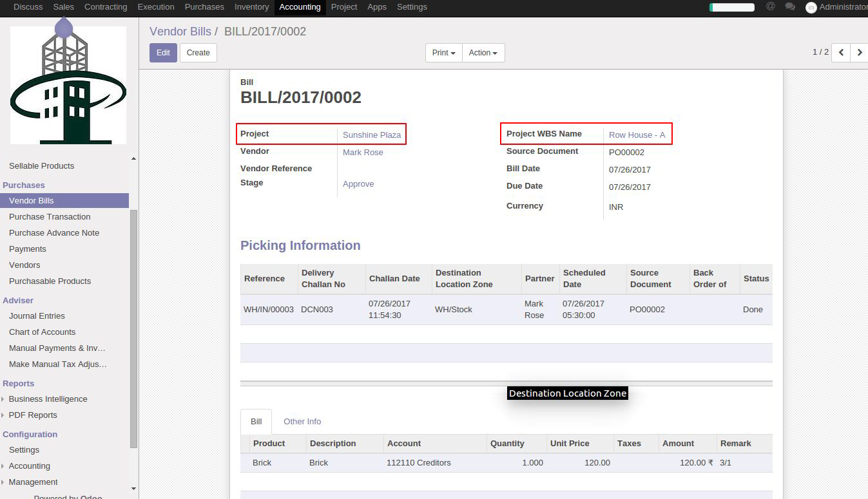Click the Edit button

[x=163, y=53]
